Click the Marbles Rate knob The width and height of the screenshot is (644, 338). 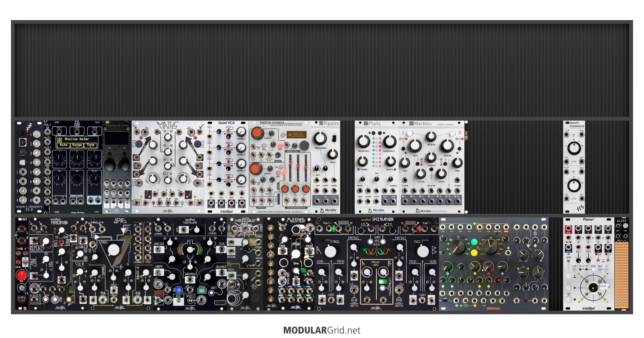[x=415, y=145]
